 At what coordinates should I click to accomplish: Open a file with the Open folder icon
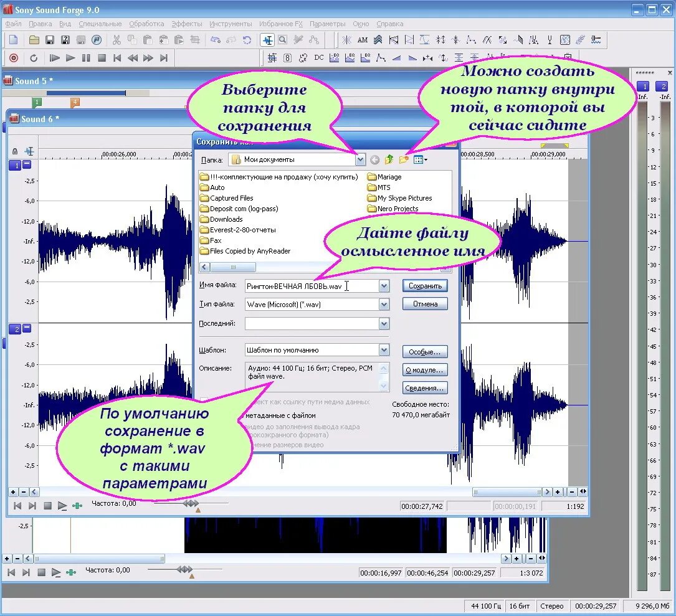click(x=34, y=40)
